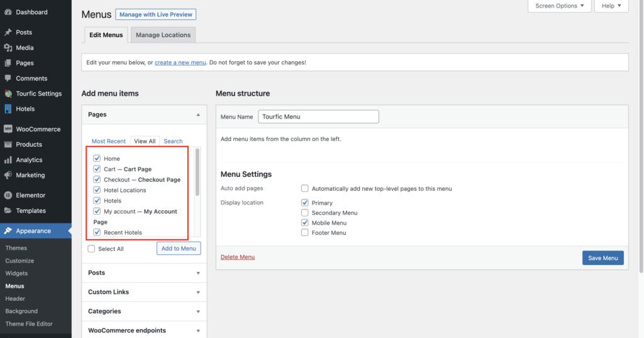Click the Dashboard gauge icon in sidebar
Screen dimensions: 644x338
pos(8,12)
